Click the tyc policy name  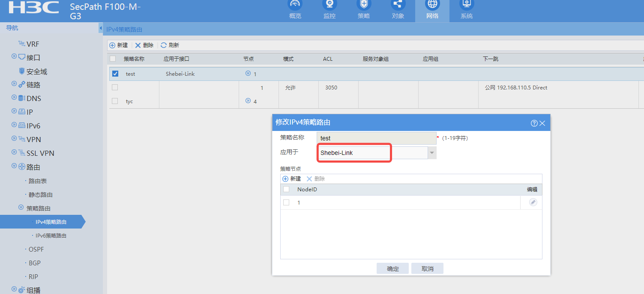129,101
